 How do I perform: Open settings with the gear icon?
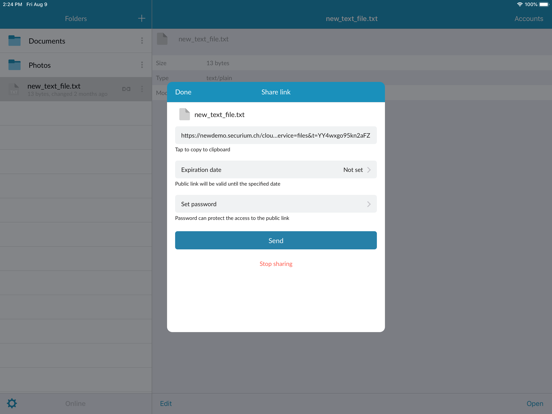pos(12,403)
